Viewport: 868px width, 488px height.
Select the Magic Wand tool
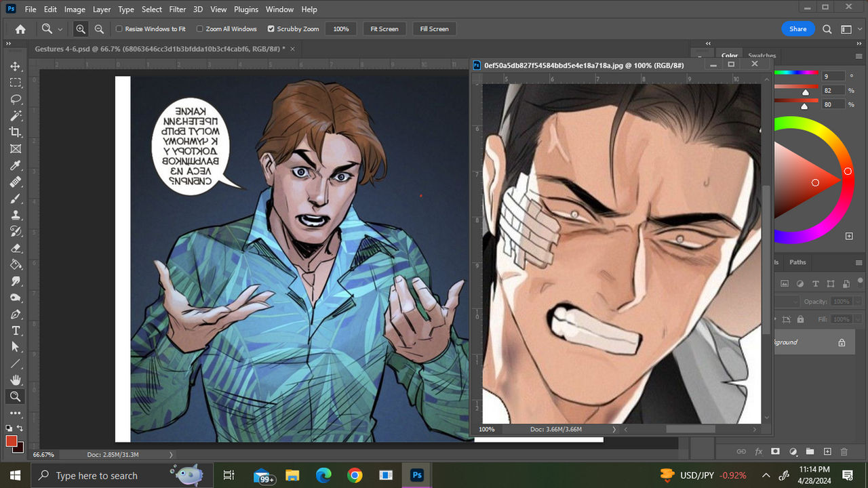16,116
